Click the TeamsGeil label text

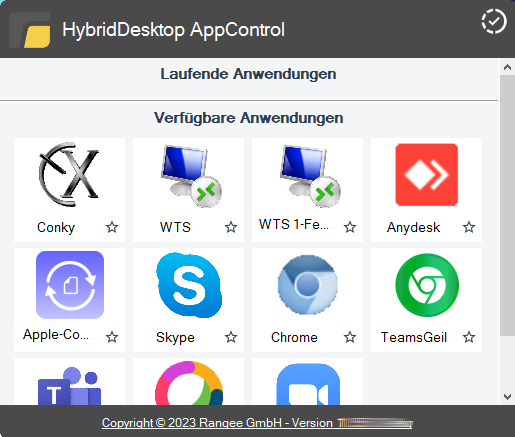tap(414, 337)
